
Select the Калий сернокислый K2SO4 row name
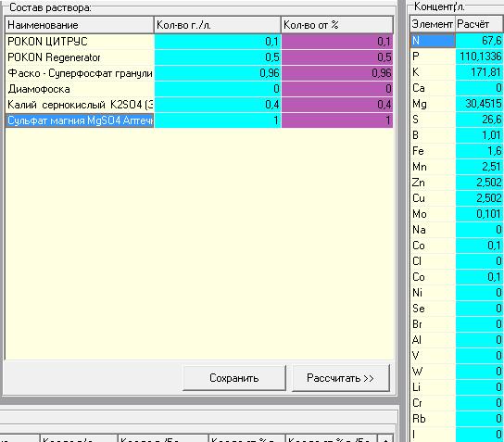80,105
